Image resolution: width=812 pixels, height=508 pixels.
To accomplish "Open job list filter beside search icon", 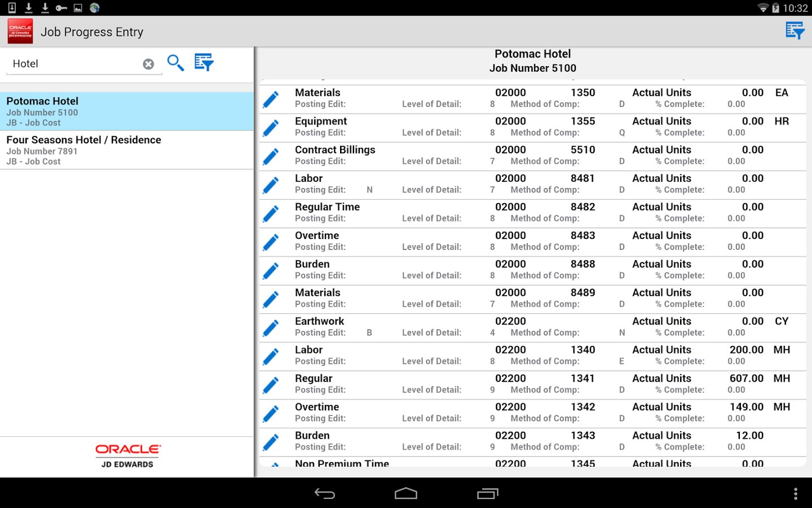I will click(204, 63).
